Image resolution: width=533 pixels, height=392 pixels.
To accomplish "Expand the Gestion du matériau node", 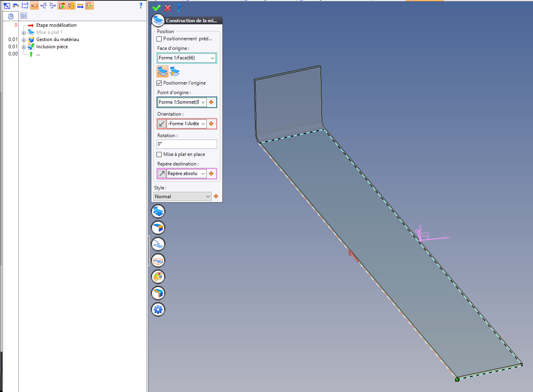I will point(24,40).
